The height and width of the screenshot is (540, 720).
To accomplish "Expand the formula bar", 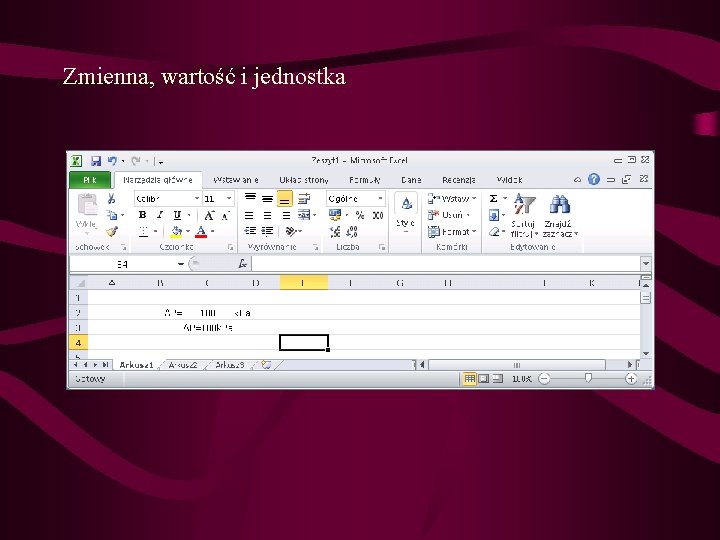I will (x=646, y=264).
